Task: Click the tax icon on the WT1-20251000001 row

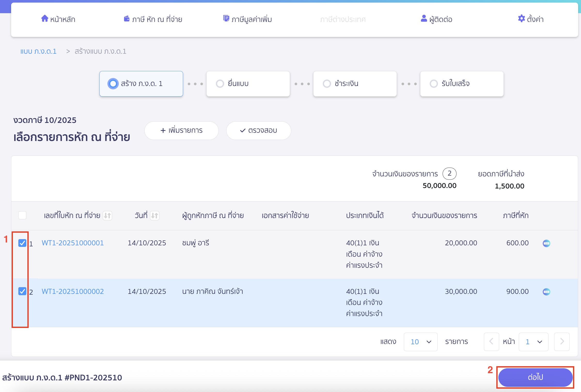Action: tap(546, 243)
